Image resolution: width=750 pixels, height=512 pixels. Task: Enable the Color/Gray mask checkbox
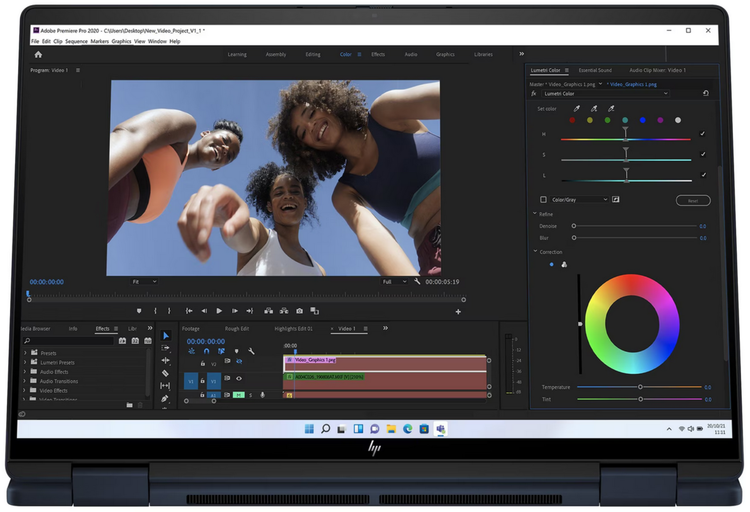543,200
